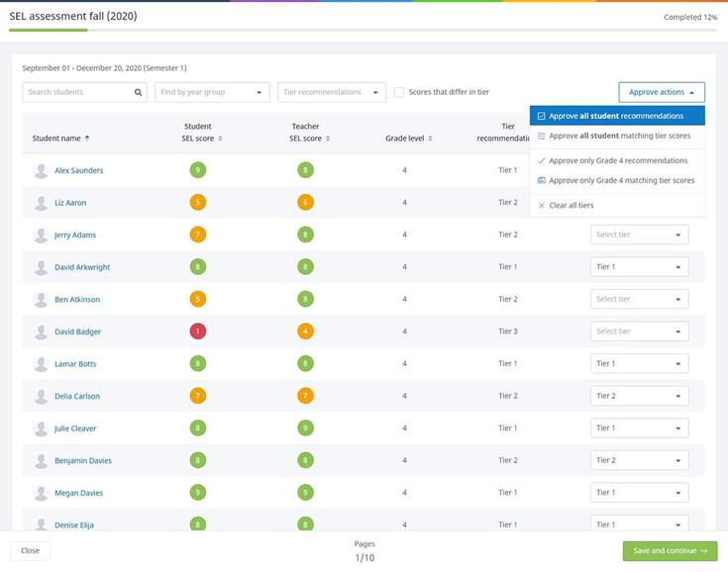Click Ben Atkinson avatar icon

point(41,299)
